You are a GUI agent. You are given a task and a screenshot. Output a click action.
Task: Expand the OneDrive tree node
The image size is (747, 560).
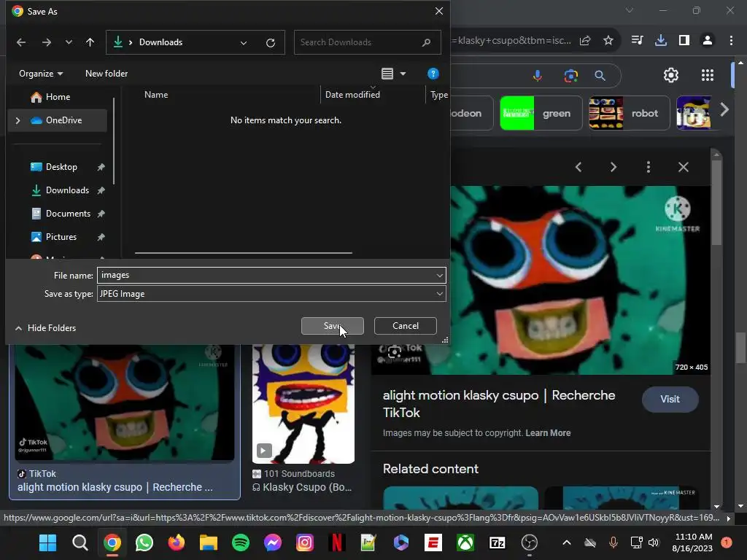(x=18, y=120)
